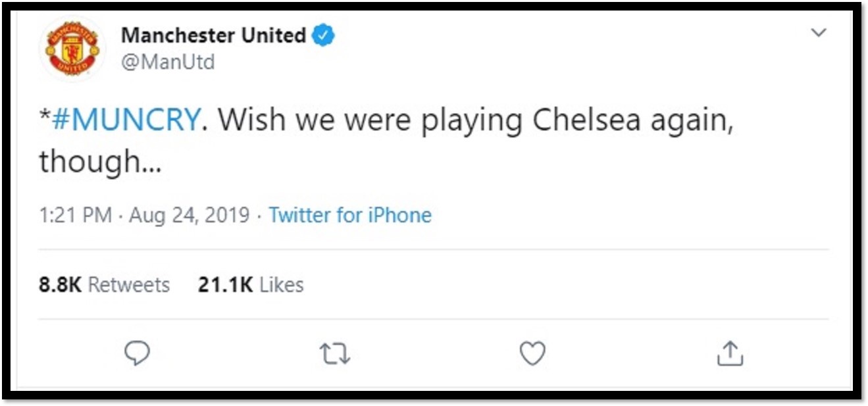Select the word Chelsea in the tweet
The height and width of the screenshot is (406, 868).
point(586,119)
